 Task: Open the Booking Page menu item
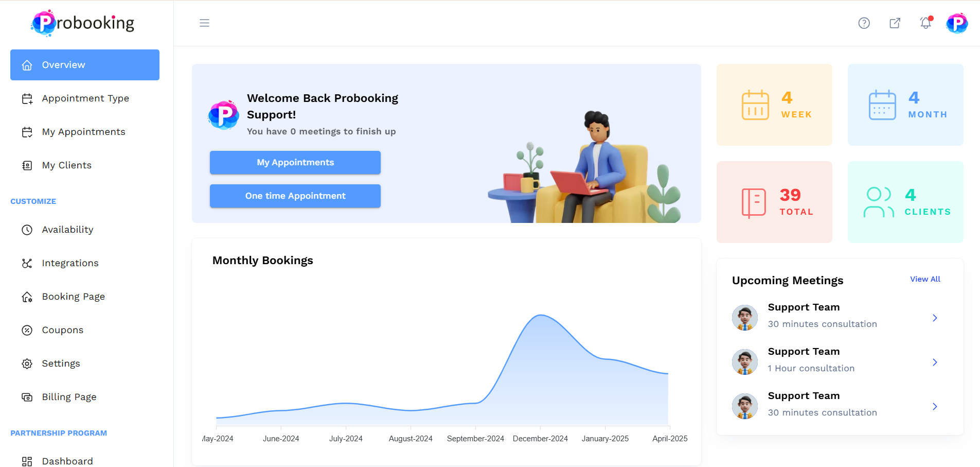click(x=85, y=297)
